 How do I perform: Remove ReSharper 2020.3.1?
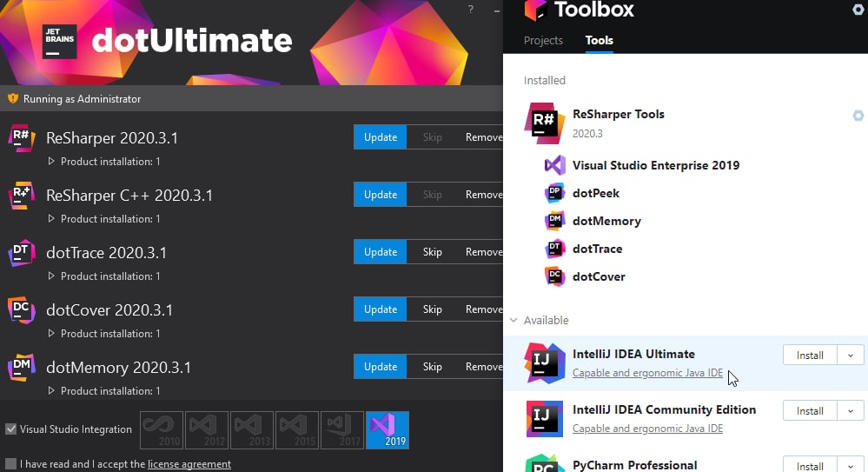pos(484,136)
